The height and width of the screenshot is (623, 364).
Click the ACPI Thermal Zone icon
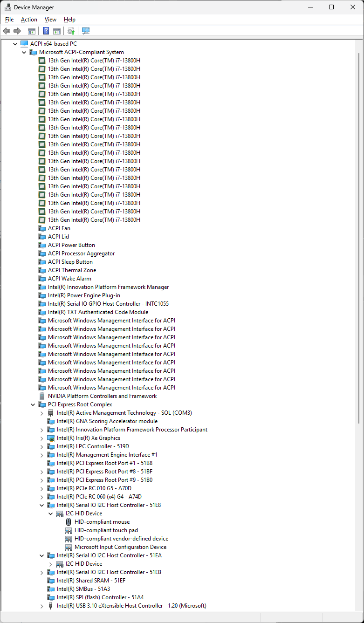(42, 270)
